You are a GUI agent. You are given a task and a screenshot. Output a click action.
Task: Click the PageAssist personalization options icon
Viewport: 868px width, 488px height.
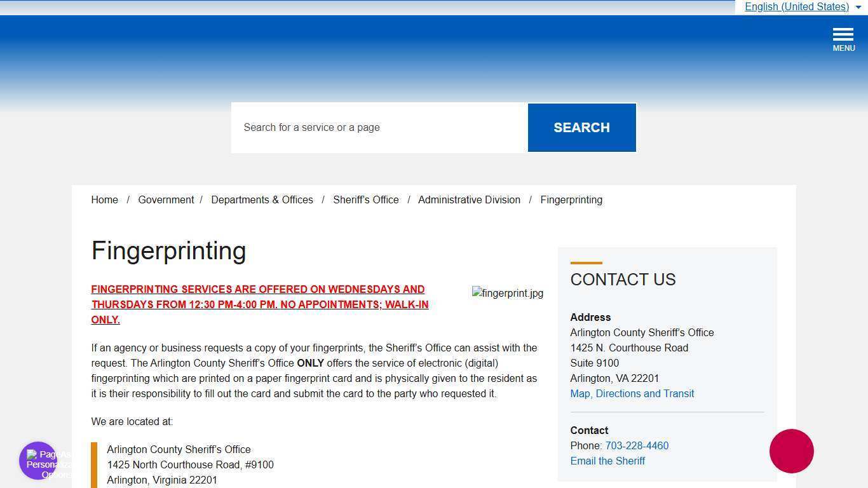37,461
